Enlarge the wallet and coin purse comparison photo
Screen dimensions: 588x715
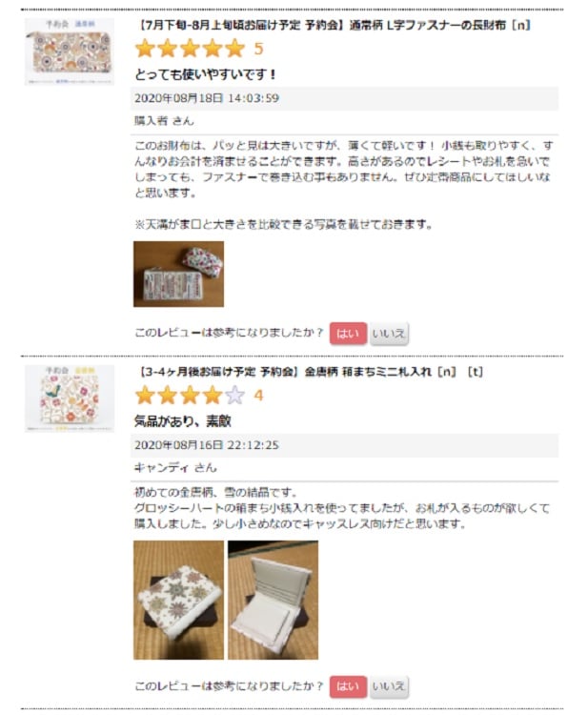pyautogui.click(x=178, y=274)
